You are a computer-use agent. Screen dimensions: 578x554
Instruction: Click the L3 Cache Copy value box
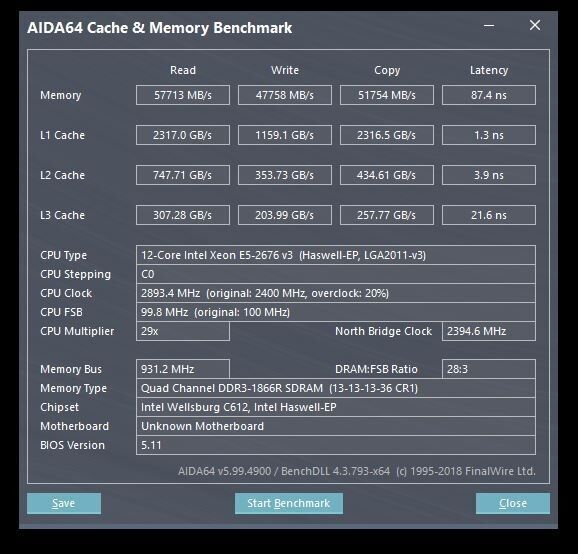(387, 215)
